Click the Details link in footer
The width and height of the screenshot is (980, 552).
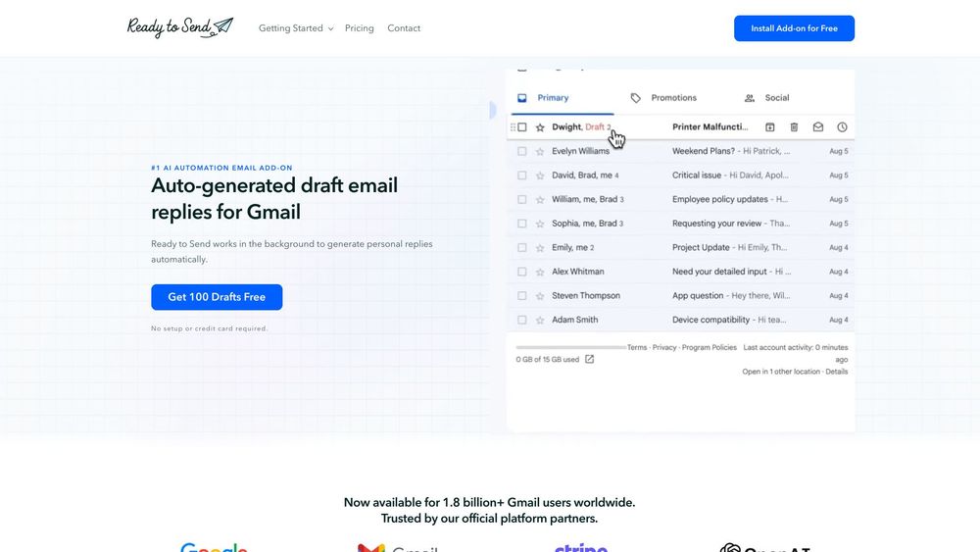pos(837,372)
